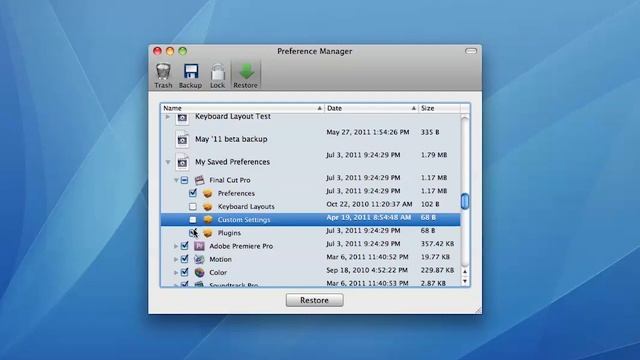Click the "Adobe Premiere Pro" label
The image size is (640, 360).
tap(241, 246)
